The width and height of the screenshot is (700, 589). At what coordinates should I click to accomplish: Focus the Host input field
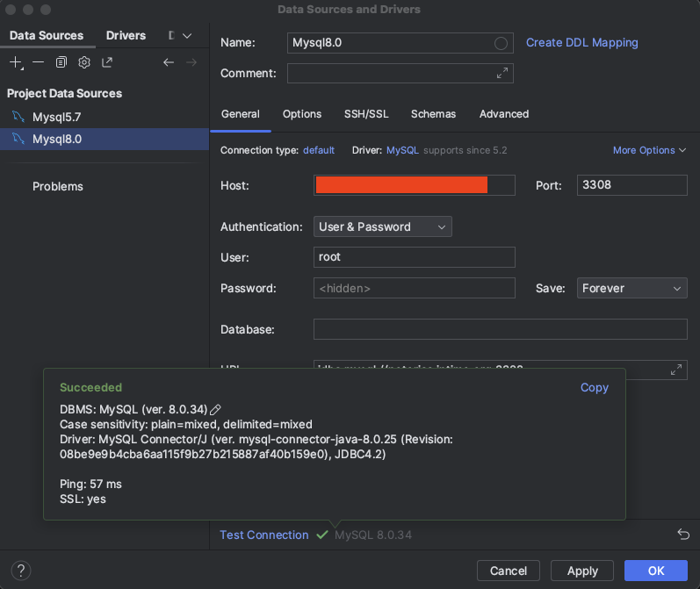(415, 185)
